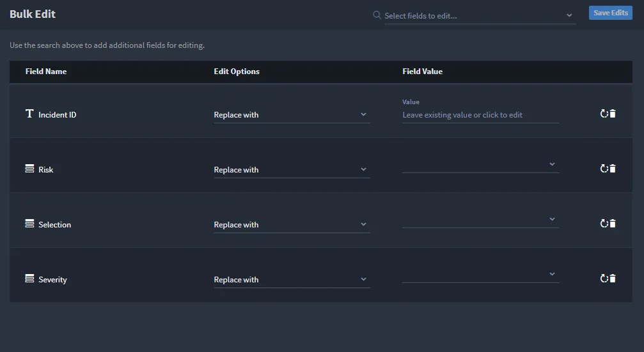Image resolution: width=644 pixels, height=352 pixels.
Task: Click the search magnifier icon
Action: pos(377,15)
